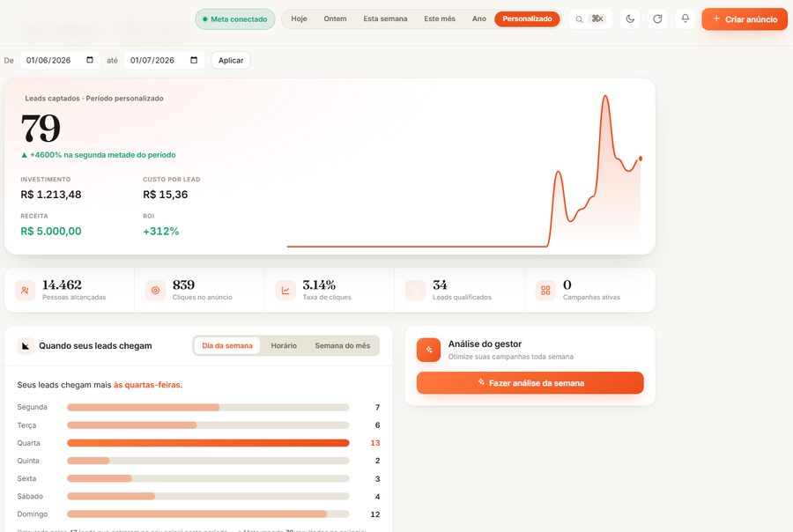Edit the end date field 01/07/2026

click(x=164, y=60)
